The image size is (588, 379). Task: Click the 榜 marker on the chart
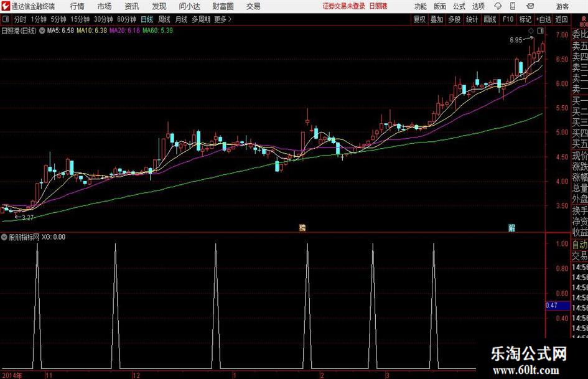pyautogui.click(x=302, y=227)
